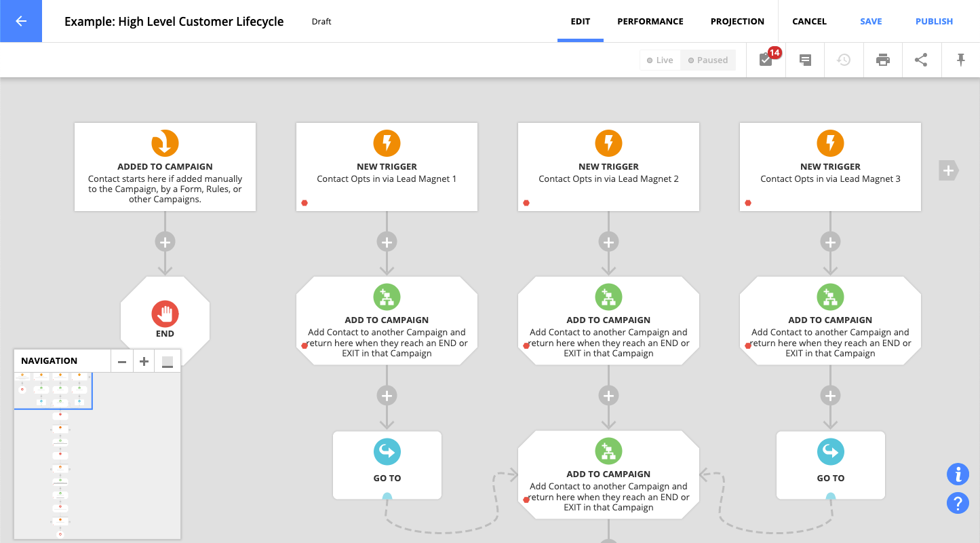Set the campaign status to Paused
The width and height of the screenshot is (980, 543).
(x=708, y=60)
